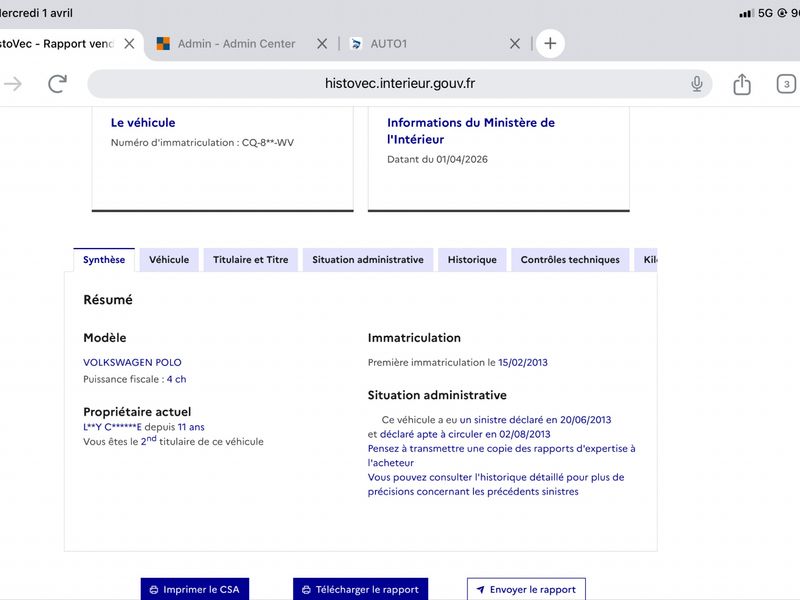This screenshot has width=800, height=600.
Task: Close the Admin Center tab
Action: click(322, 44)
